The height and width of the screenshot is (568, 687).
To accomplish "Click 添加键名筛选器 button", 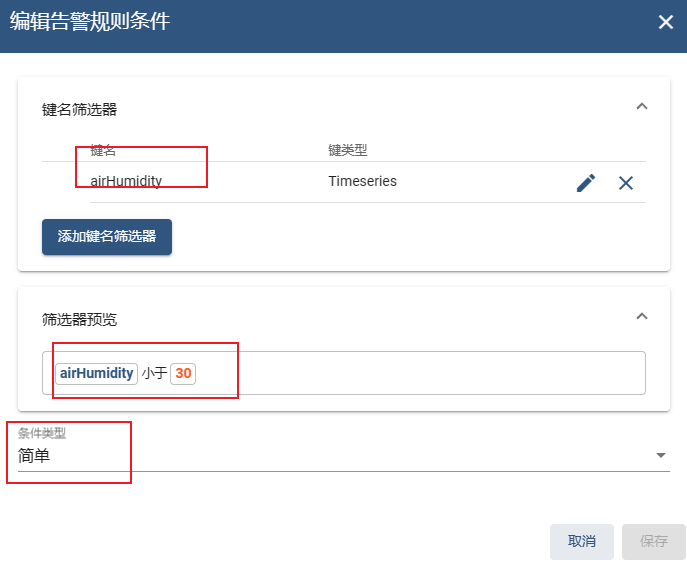I will click(107, 237).
